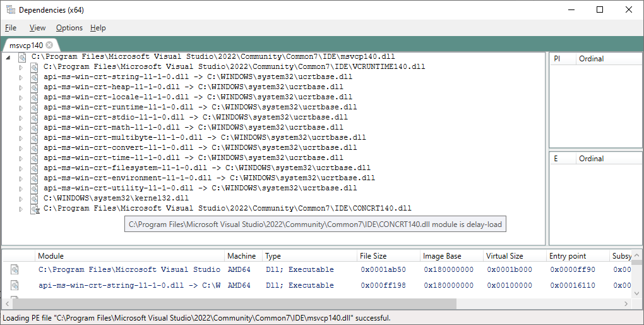Sort module list by Module column

[x=130, y=256]
